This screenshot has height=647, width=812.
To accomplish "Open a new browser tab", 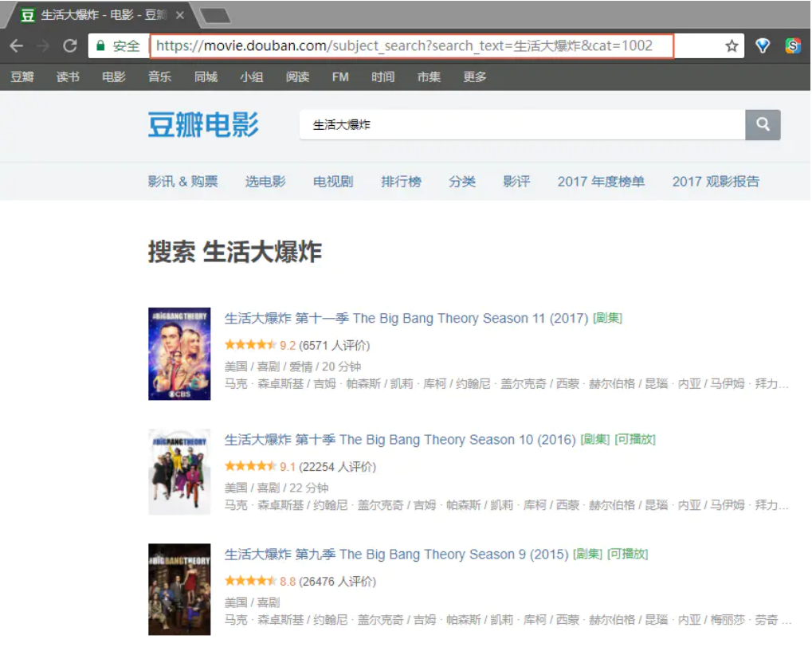I will point(215,16).
